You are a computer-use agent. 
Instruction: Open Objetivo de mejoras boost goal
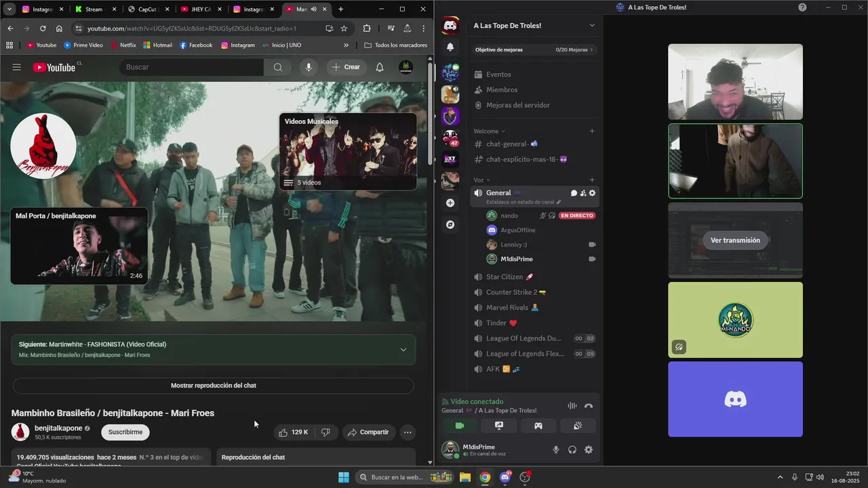534,49
